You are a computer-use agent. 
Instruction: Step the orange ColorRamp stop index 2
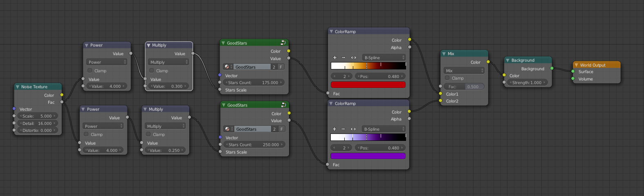pos(342,76)
